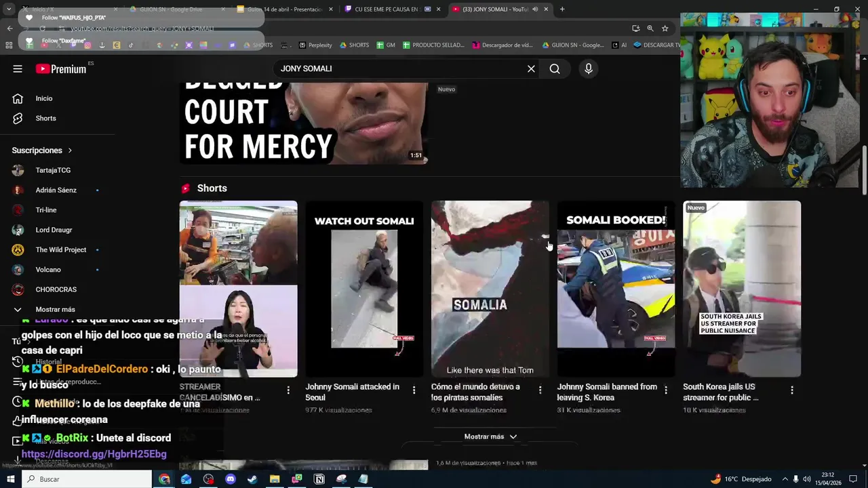Click the magnifier search button
Screen dimensions: 868x488
point(555,68)
